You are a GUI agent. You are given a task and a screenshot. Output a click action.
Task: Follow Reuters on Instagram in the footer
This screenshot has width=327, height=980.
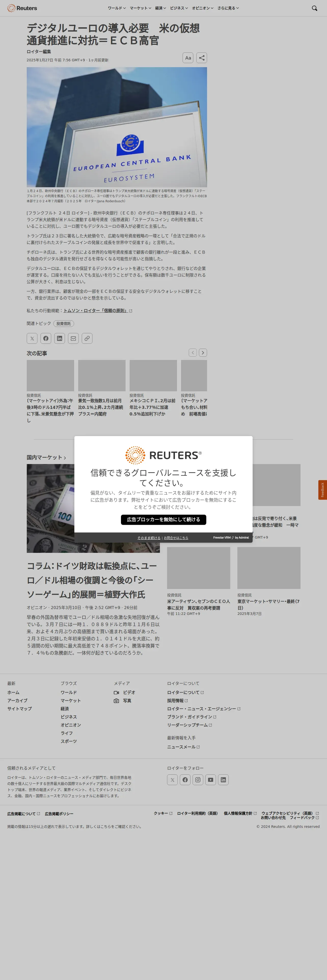[198, 780]
